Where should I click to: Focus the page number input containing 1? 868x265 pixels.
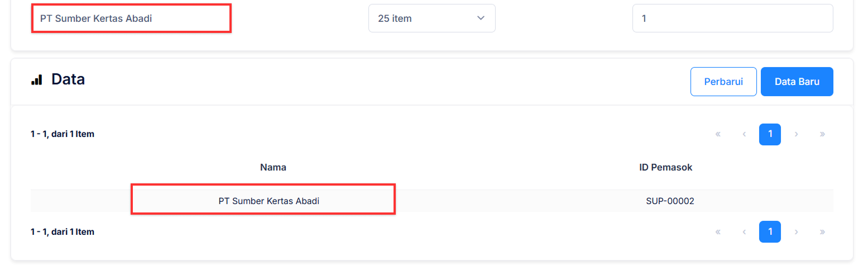click(732, 18)
